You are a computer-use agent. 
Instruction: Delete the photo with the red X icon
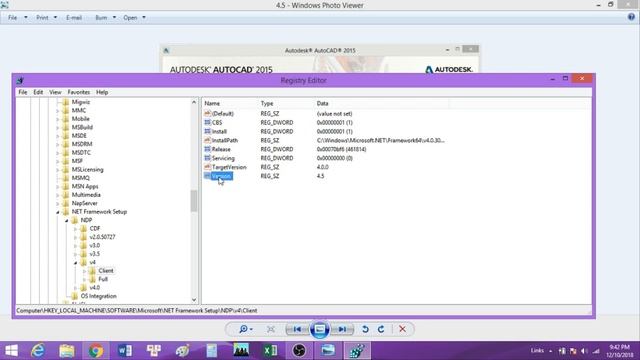point(402,329)
